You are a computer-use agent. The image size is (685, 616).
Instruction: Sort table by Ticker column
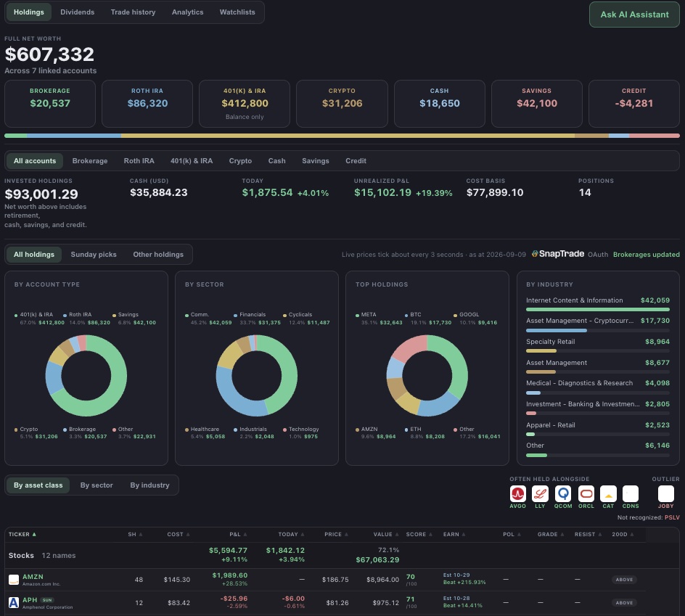pyautogui.click(x=22, y=534)
